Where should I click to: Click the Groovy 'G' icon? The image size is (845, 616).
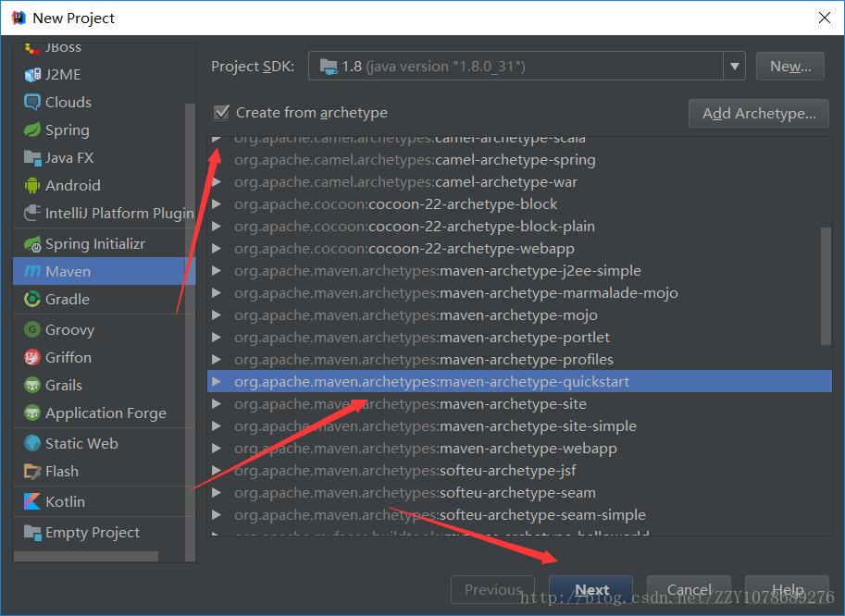[32, 329]
